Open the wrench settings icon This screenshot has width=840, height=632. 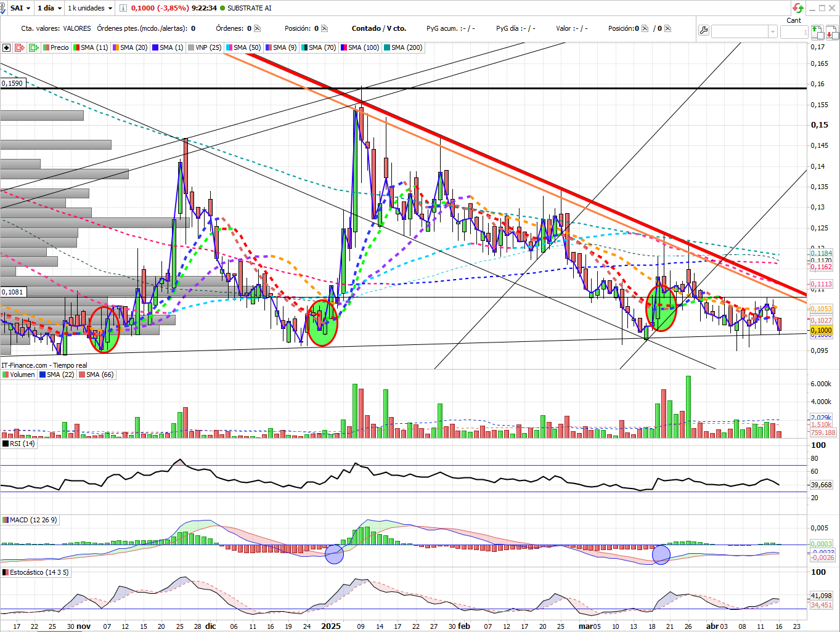point(704,31)
